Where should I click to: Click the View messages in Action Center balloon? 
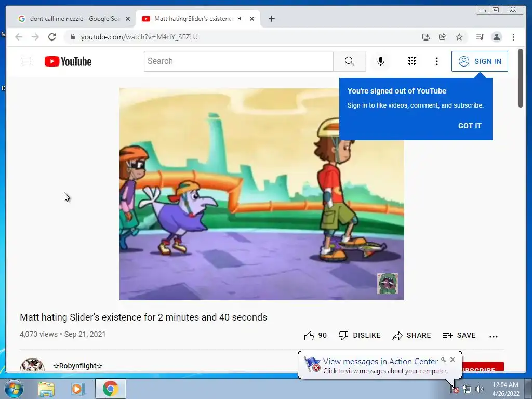click(380, 365)
